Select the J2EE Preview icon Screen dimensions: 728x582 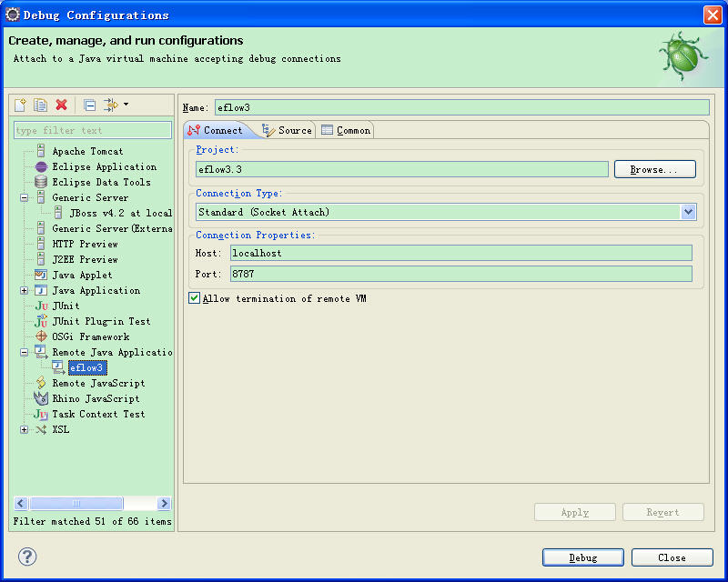[x=41, y=259]
